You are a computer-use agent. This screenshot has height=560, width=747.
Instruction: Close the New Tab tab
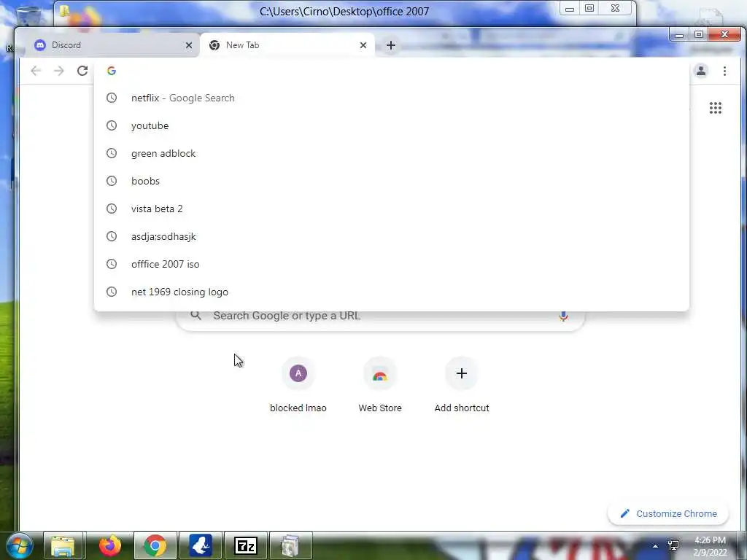tap(363, 45)
